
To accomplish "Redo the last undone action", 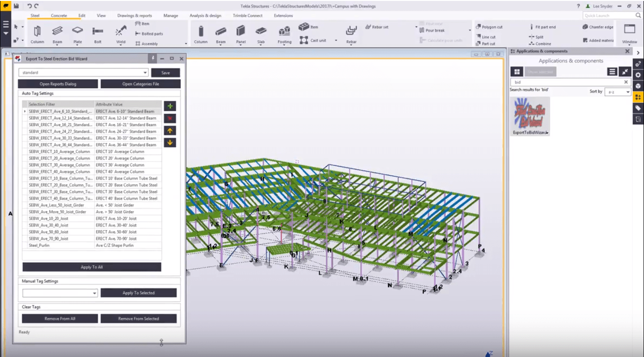I will tap(37, 6).
